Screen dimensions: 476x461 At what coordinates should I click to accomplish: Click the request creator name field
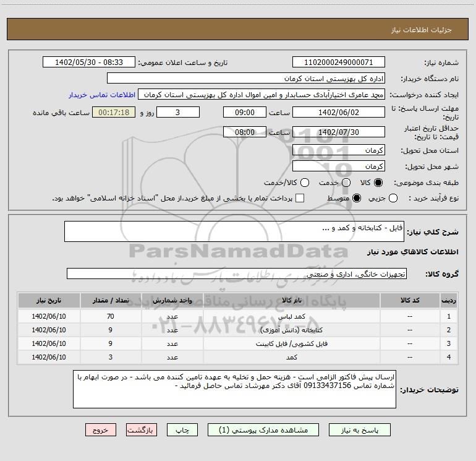261,95
